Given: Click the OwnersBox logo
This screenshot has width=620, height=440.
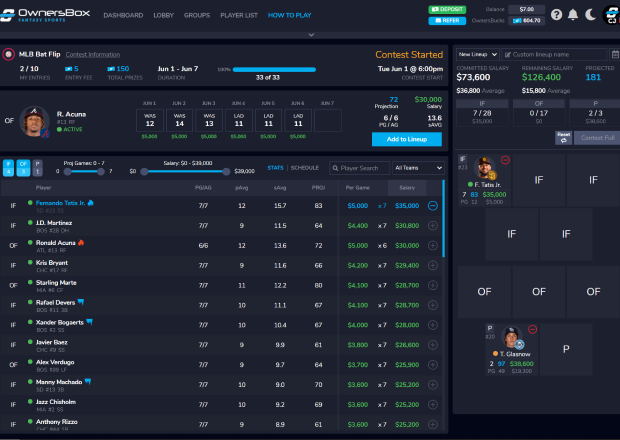Looking at the screenshot, I should pyautogui.click(x=45, y=15).
